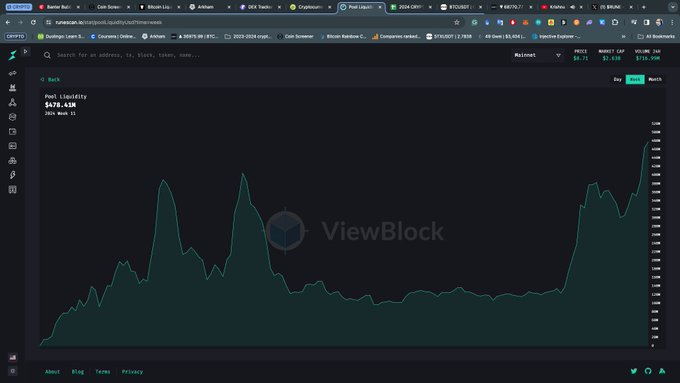The height and width of the screenshot is (383, 680).
Task: Switch to the BTCUSDT browser tab
Action: 461,7
